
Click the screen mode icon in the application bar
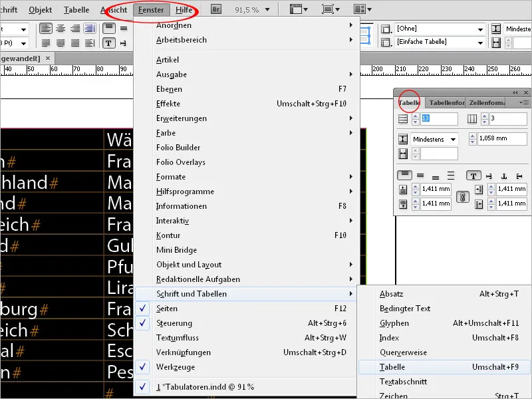pos(329,9)
